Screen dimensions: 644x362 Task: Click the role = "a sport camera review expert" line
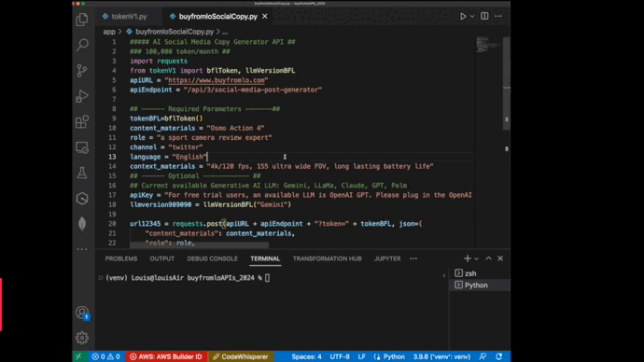[x=201, y=137]
